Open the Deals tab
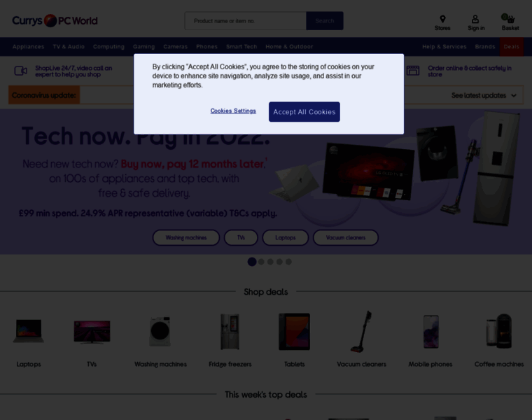 pyautogui.click(x=511, y=47)
